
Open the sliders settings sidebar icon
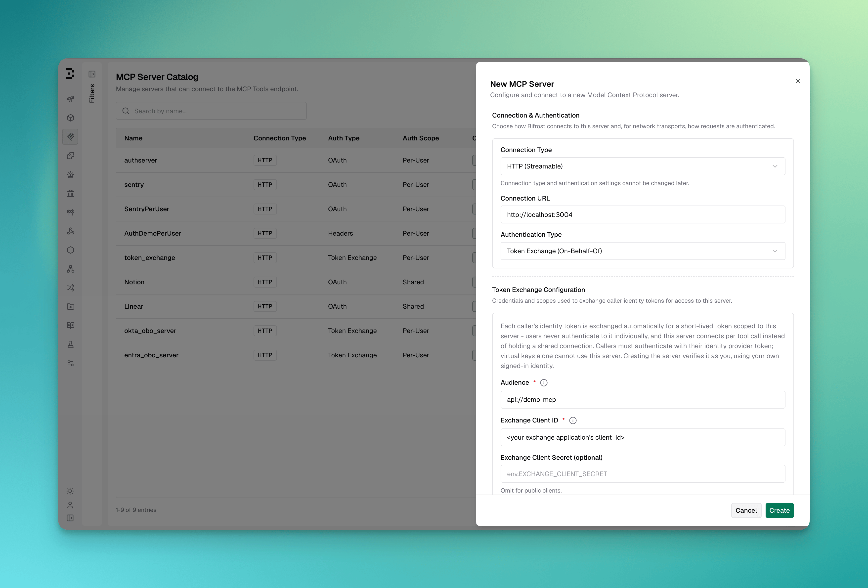pyautogui.click(x=71, y=363)
